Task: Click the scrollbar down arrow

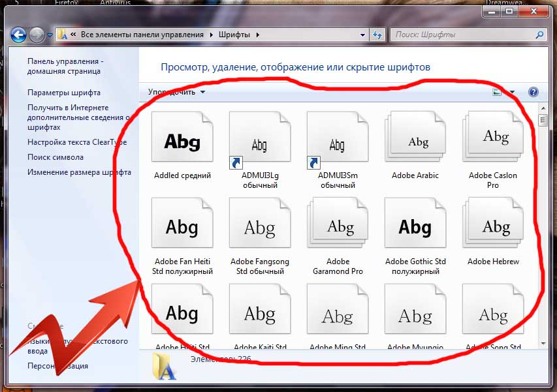Action: pyautogui.click(x=543, y=343)
